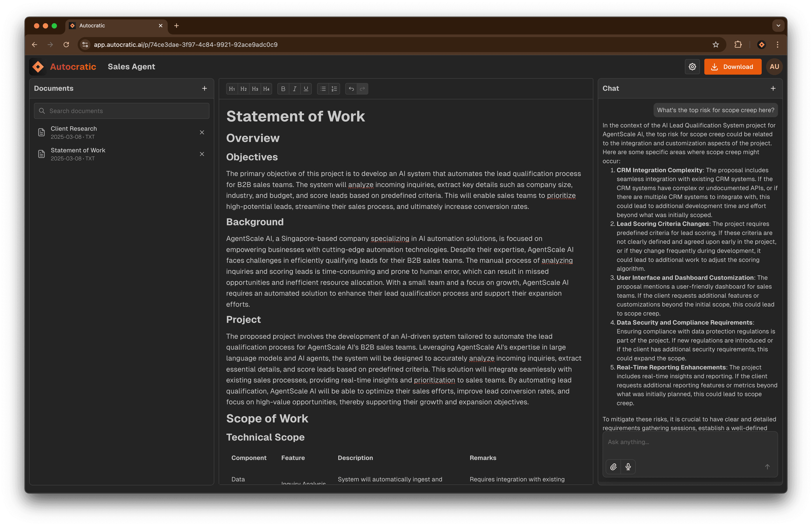Select the numbered list icon

coord(334,89)
